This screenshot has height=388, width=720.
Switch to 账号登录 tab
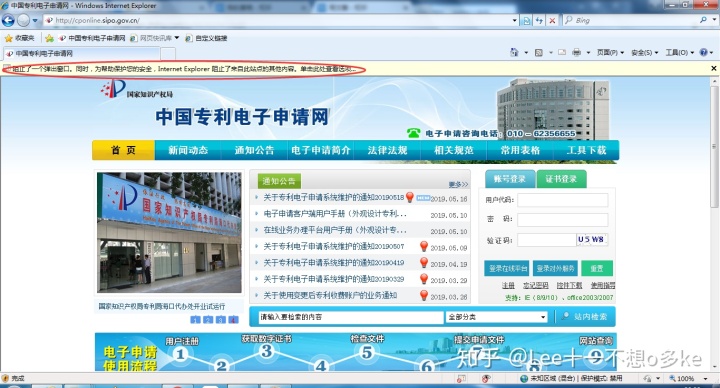coord(510,179)
